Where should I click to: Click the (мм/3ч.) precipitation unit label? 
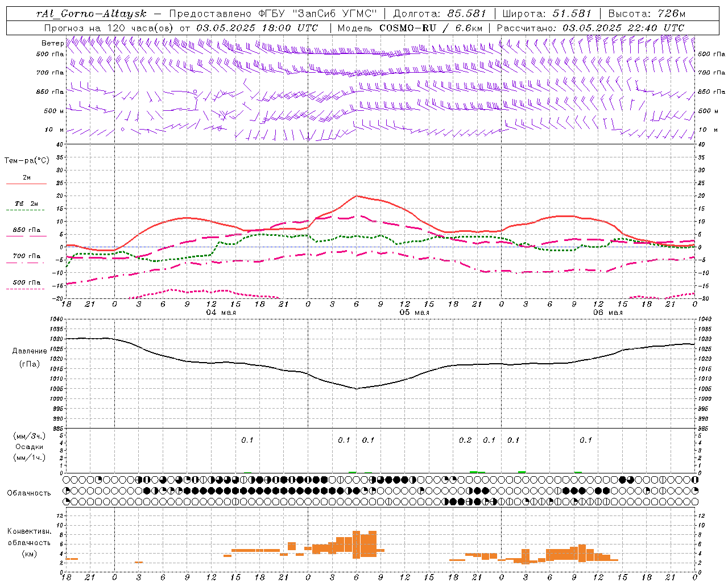pyautogui.click(x=30, y=436)
